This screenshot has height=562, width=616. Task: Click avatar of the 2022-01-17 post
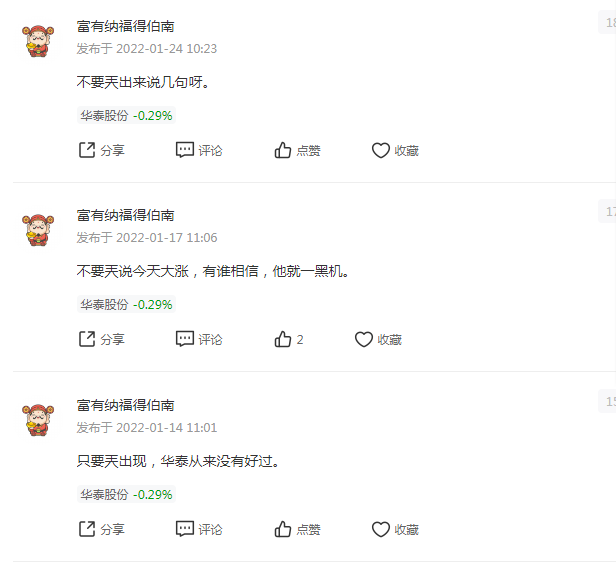38,230
